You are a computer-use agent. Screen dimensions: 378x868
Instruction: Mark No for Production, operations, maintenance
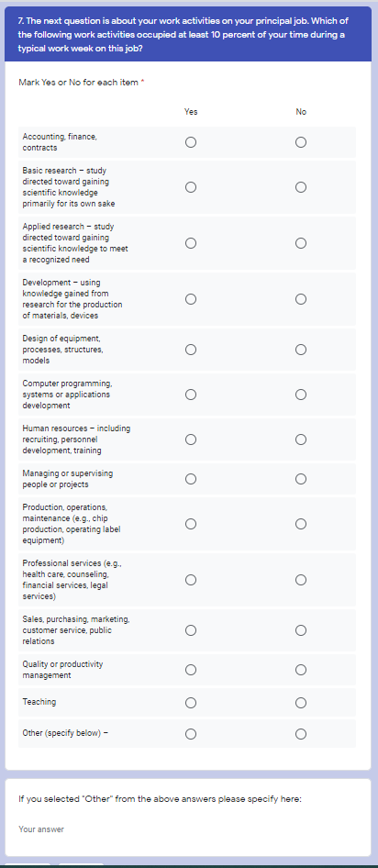click(x=301, y=524)
